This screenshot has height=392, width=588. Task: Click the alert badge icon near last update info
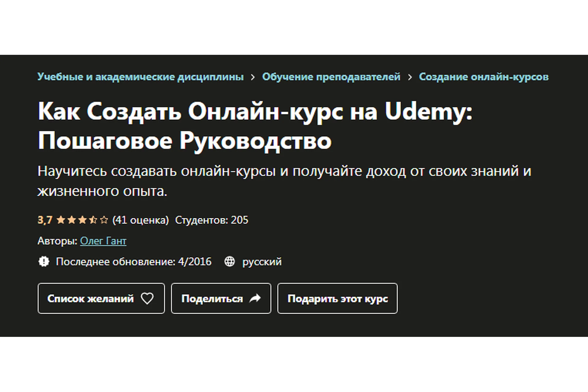pos(44,262)
